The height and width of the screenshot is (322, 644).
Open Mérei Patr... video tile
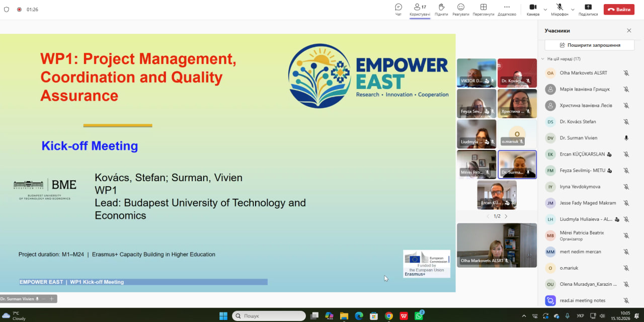tap(476, 165)
